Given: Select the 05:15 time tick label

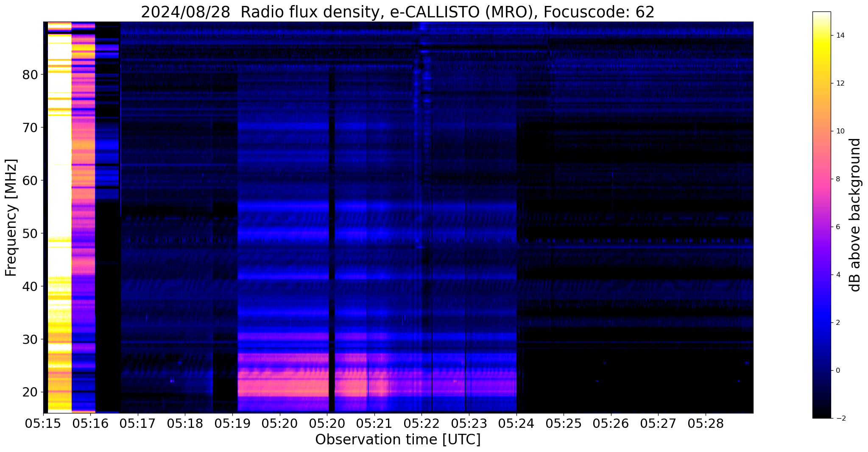Looking at the screenshot, I should (43, 423).
